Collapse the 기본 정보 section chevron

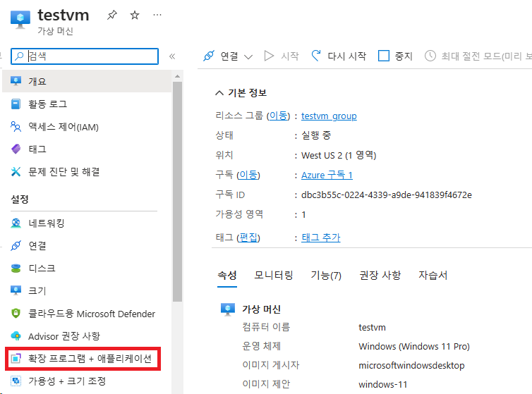click(x=219, y=93)
